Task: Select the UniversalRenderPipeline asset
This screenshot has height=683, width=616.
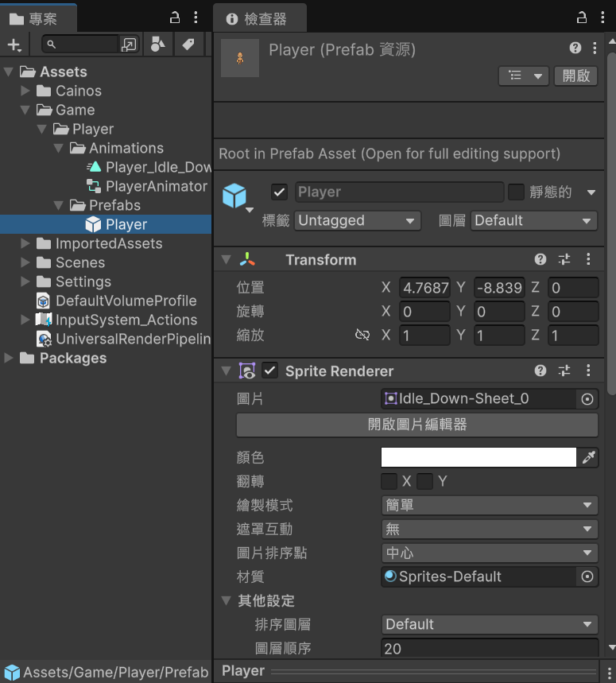Action: [106, 339]
